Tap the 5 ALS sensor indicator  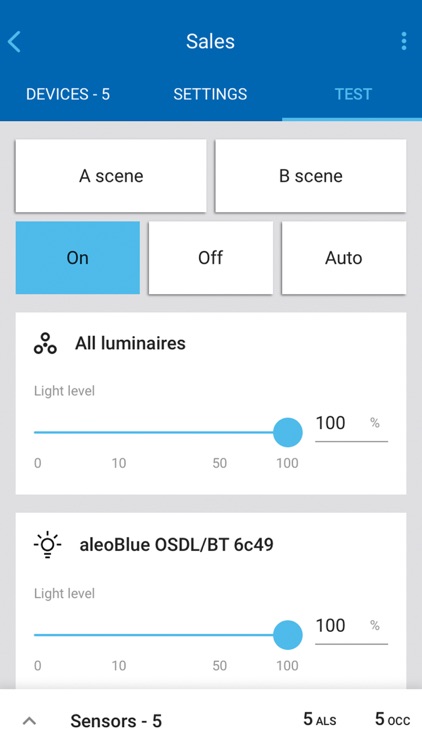point(320,719)
